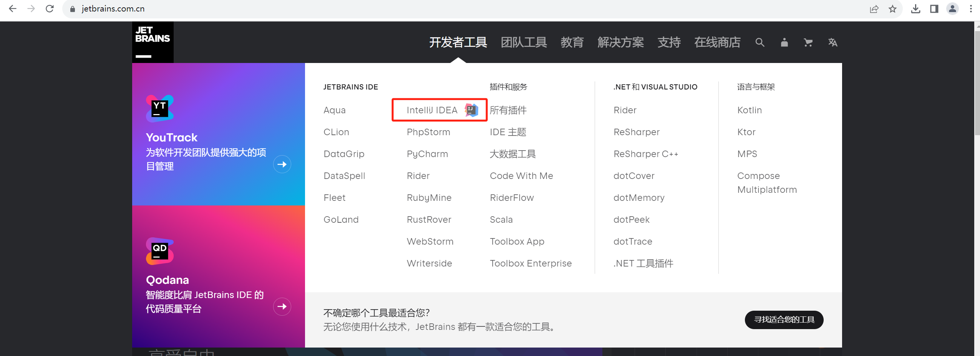
Task: Open the 所有插件 link
Action: click(x=508, y=110)
